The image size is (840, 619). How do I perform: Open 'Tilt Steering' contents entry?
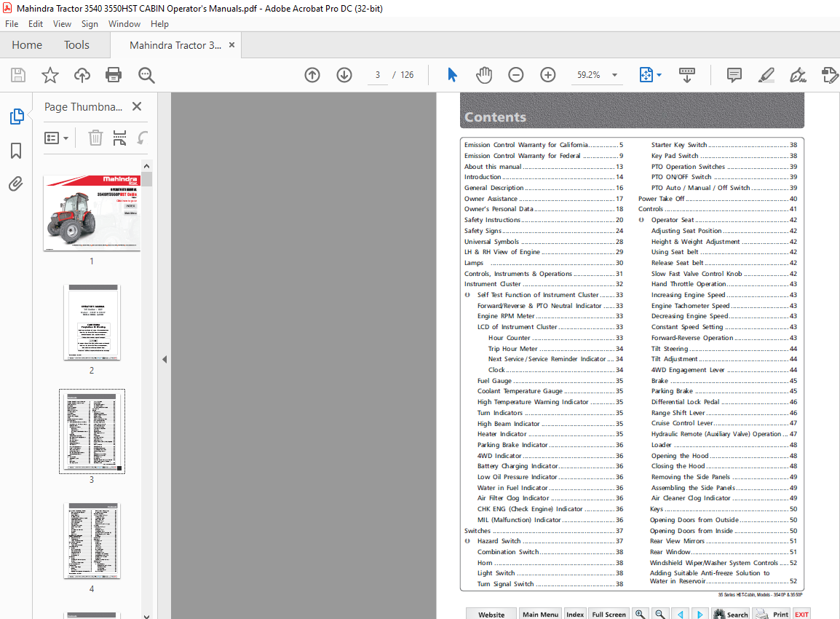pyautogui.click(x=724, y=348)
